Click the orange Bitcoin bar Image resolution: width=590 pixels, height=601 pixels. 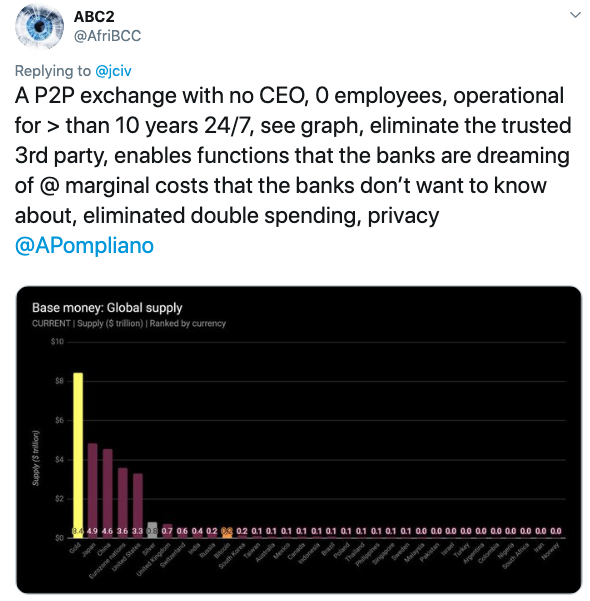click(x=227, y=533)
